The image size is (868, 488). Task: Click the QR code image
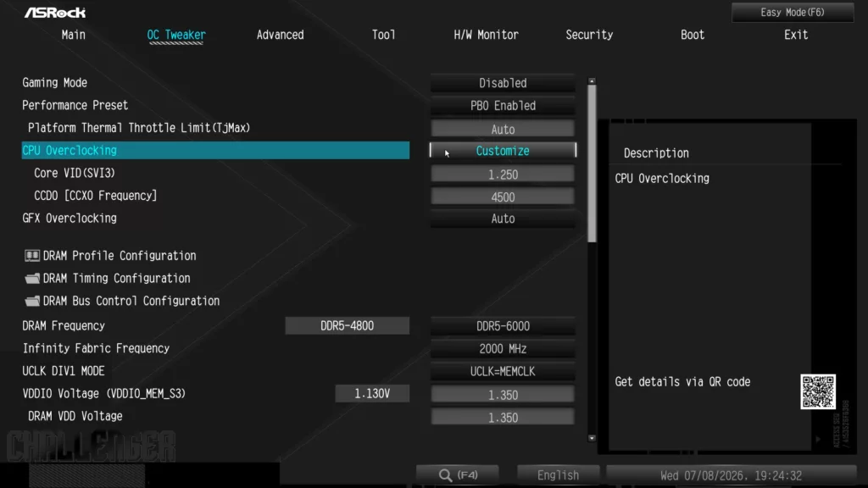[818, 391]
